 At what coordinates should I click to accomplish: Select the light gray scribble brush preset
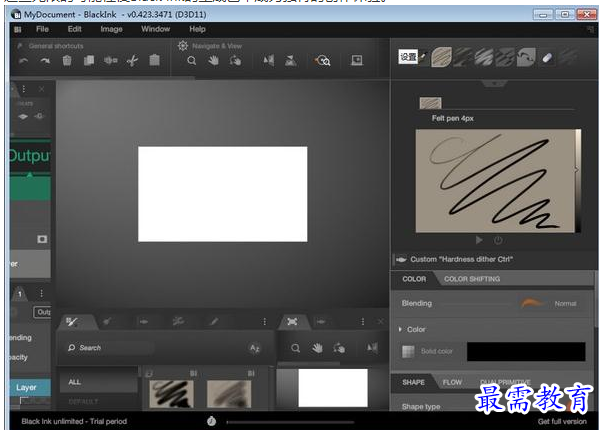coord(484,58)
